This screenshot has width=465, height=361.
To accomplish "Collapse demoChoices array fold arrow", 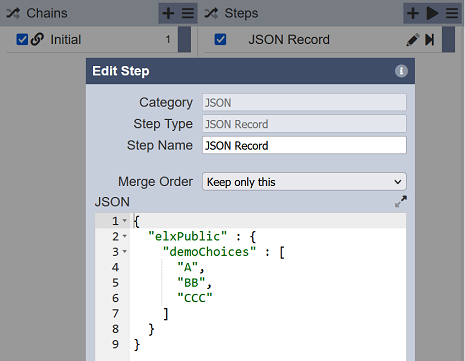I will (x=125, y=251).
